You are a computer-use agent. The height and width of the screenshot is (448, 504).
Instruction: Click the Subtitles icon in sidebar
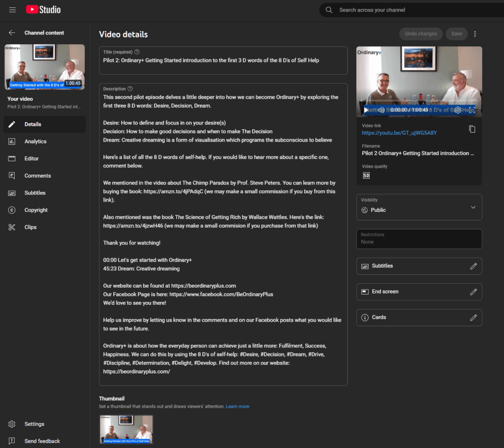click(x=12, y=193)
